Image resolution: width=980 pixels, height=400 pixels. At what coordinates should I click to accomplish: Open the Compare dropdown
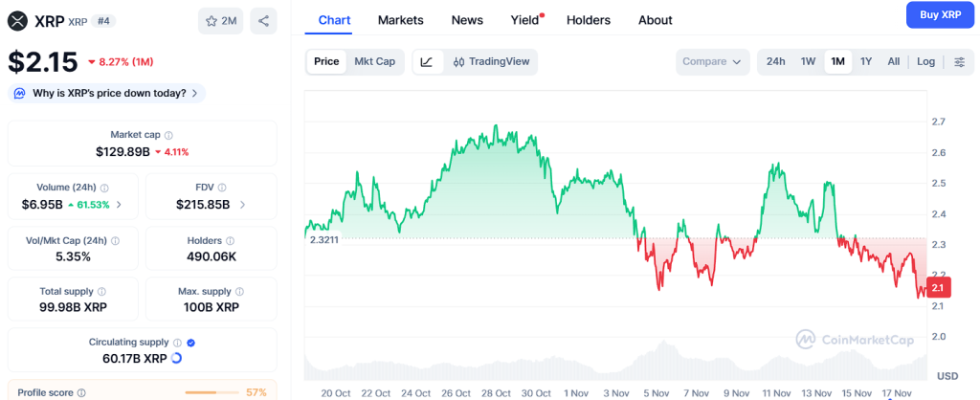click(712, 62)
